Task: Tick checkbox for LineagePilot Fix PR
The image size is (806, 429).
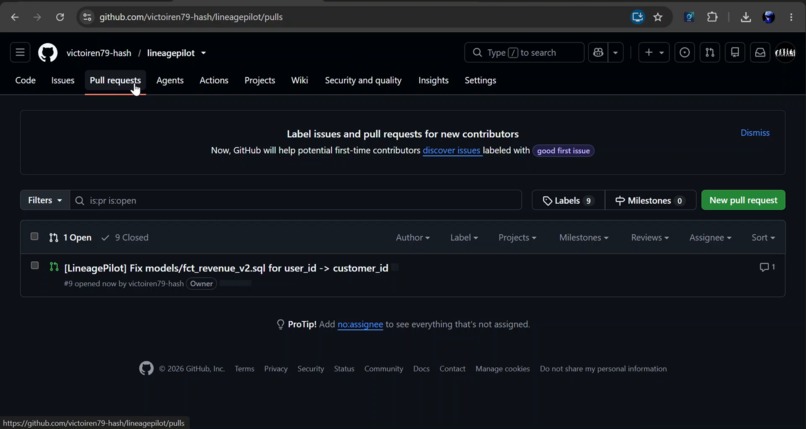Action: 34,266
